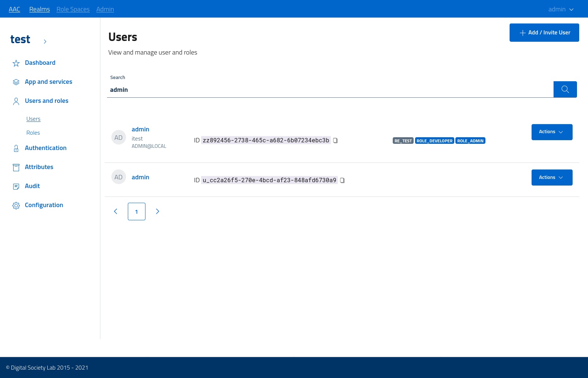Click the RE_TEST role badge
This screenshot has width=588, height=378.
[403, 141]
